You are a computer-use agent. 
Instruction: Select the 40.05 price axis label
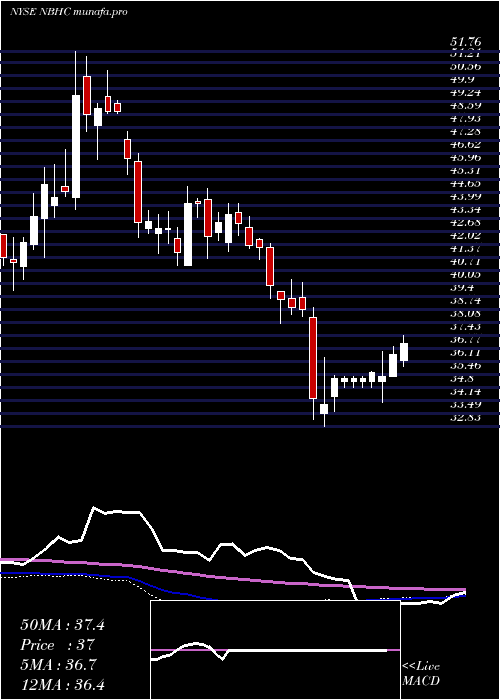coord(466,274)
